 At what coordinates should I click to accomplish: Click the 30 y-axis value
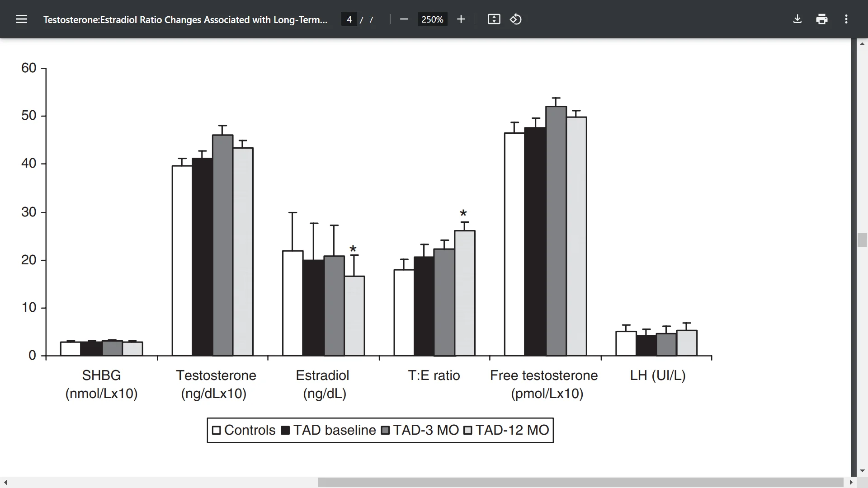pos(28,212)
